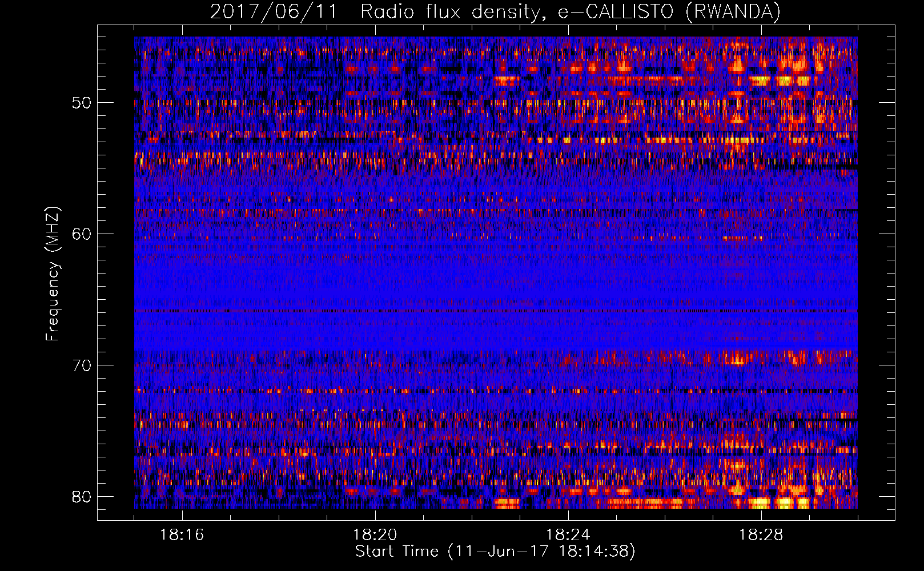Image resolution: width=924 pixels, height=571 pixels.
Task: Click the "Start Time (11-Jun-17 18:14:38)" axis label
Action: 495,552
